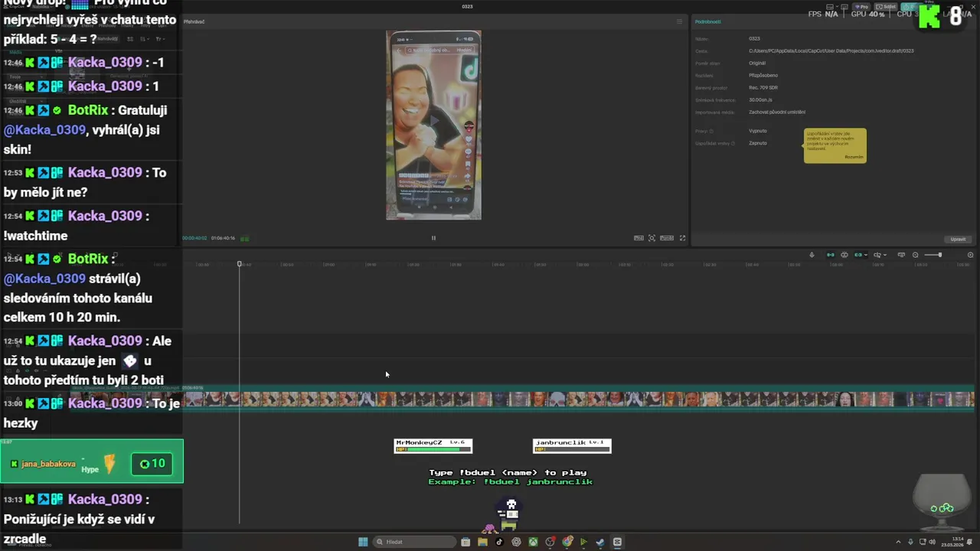Screen dimensions: 980x551
Task: Click the project path text in details panel
Action: tap(831, 51)
